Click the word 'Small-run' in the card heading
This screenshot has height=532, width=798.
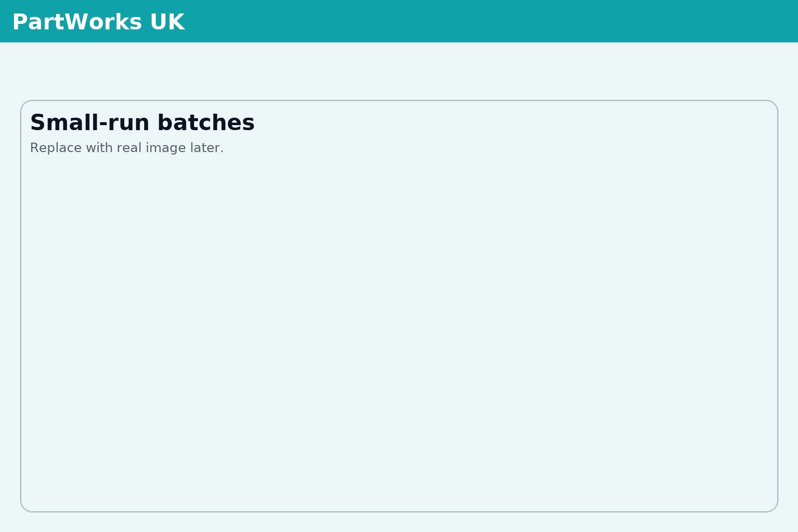coord(90,123)
